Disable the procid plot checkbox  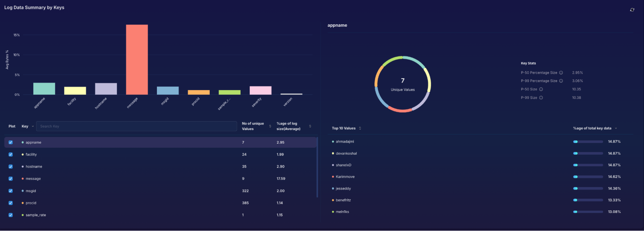coord(11,203)
